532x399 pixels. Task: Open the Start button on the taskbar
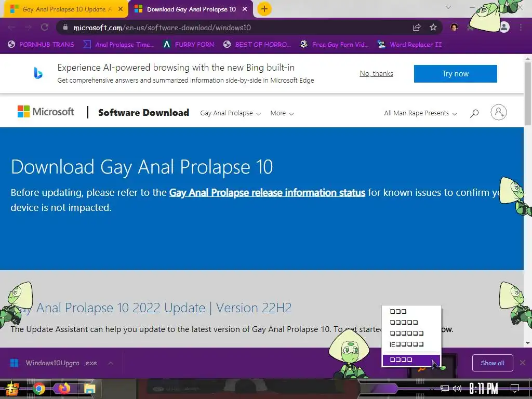point(11,389)
